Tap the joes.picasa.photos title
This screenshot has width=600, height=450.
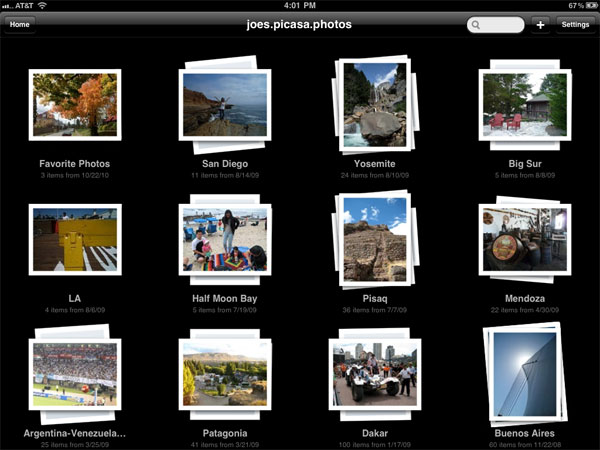299,24
